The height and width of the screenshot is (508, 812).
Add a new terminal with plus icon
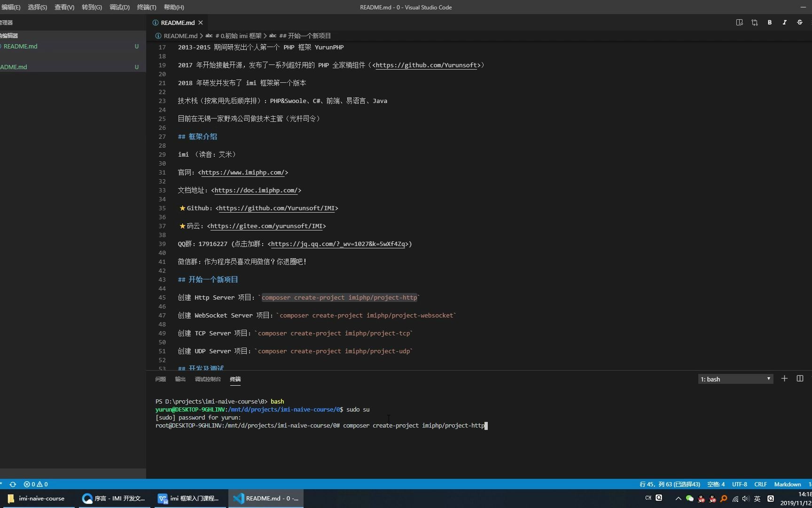[784, 379]
